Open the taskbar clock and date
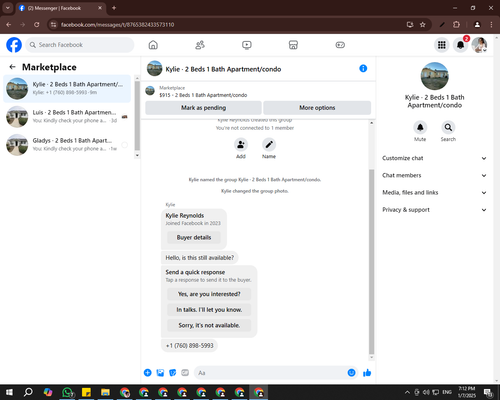Viewport: 500px width, 400px height. [x=466, y=392]
